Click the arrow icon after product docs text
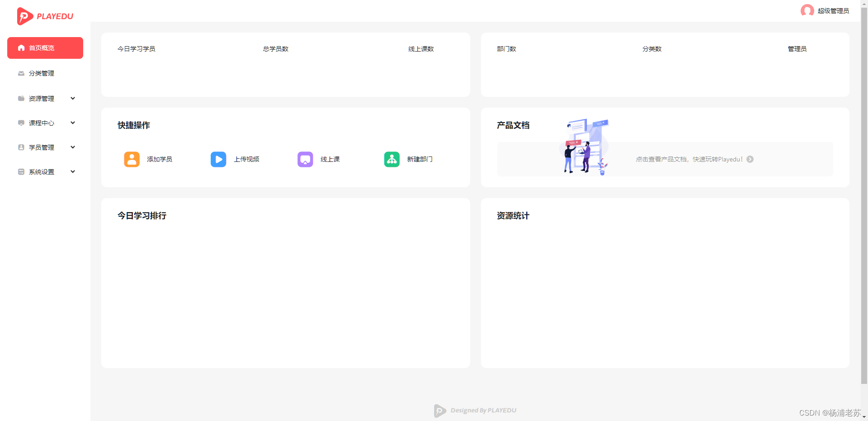 750,159
